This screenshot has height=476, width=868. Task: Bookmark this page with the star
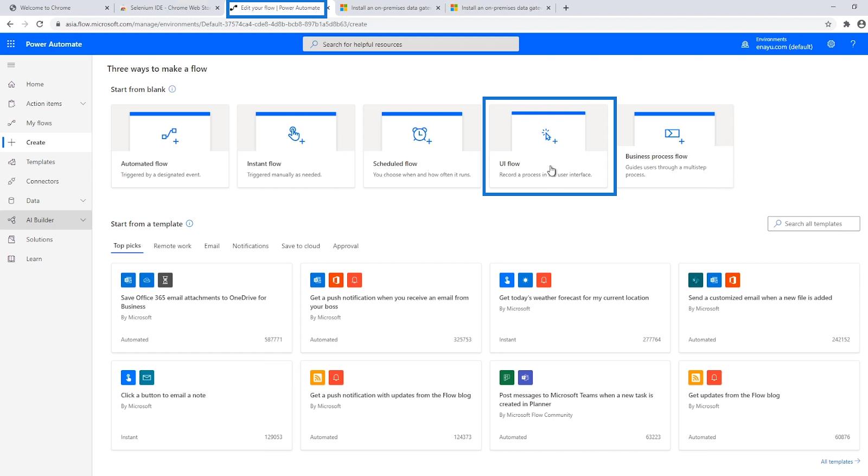coord(828,24)
